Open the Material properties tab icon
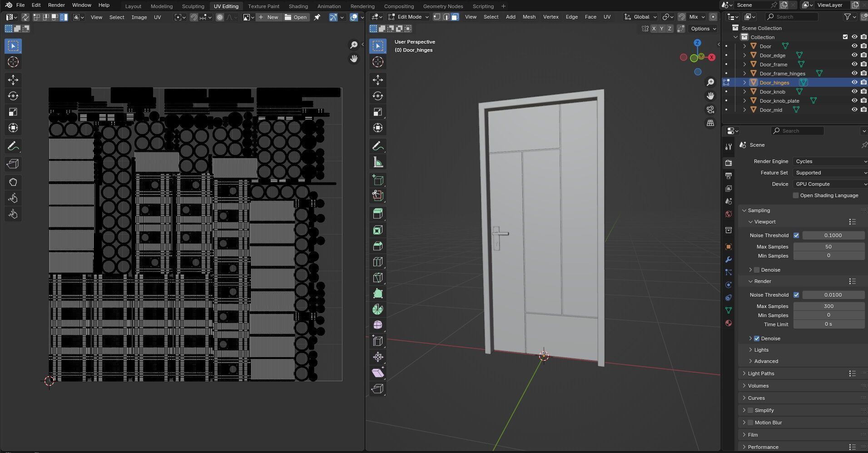 (x=729, y=323)
